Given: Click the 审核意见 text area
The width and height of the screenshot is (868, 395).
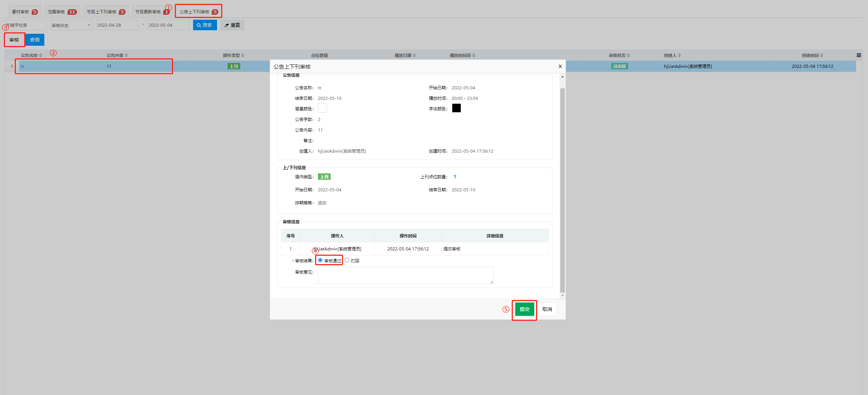Looking at the screenshot, I should point(406,275).
